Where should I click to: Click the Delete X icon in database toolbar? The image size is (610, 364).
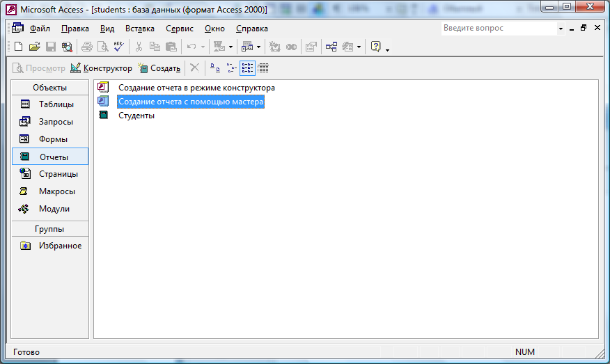click(x=194, y=68)
